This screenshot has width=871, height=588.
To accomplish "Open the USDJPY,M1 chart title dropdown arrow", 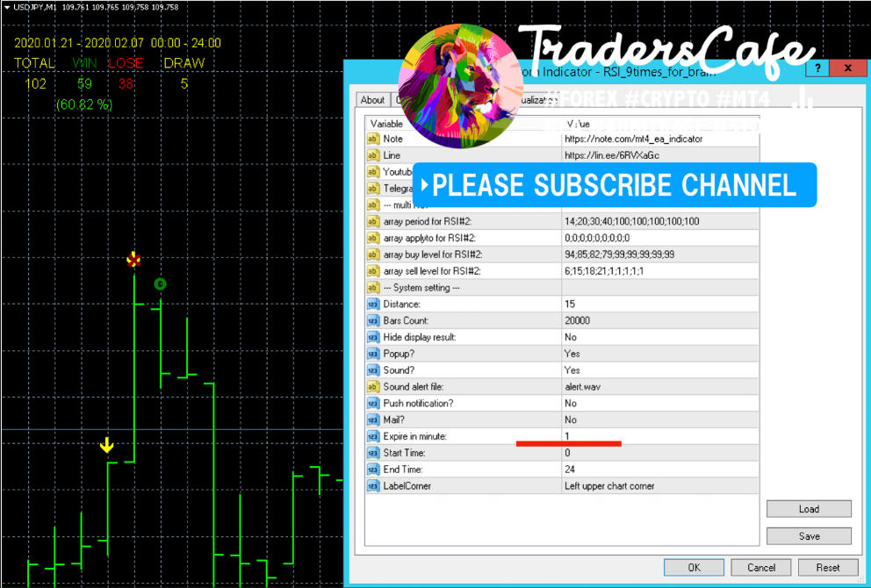I will pos(7,7).
